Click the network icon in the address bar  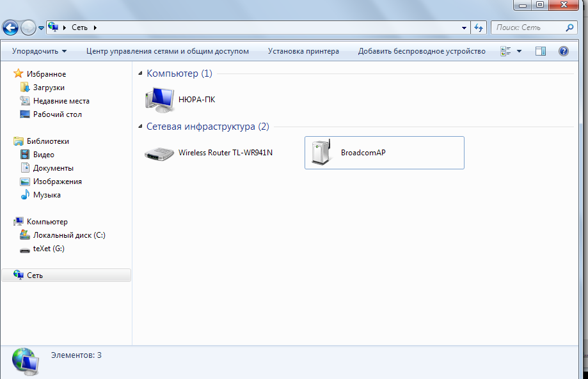(x=53, y=27)
